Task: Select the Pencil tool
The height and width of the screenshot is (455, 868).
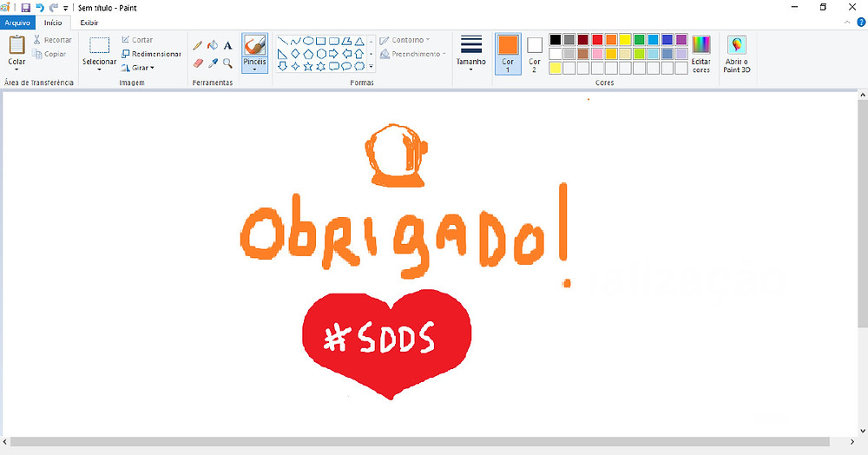Action: (x=198, y=45)
